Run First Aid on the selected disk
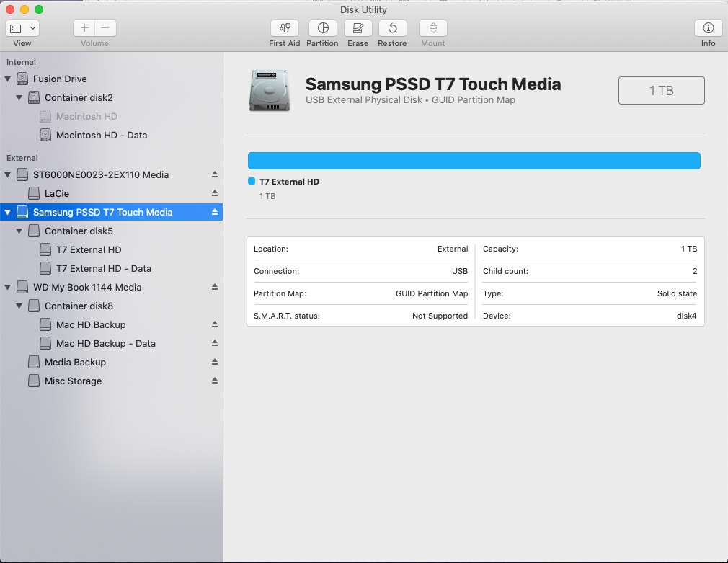 click(x=285, y=28)
